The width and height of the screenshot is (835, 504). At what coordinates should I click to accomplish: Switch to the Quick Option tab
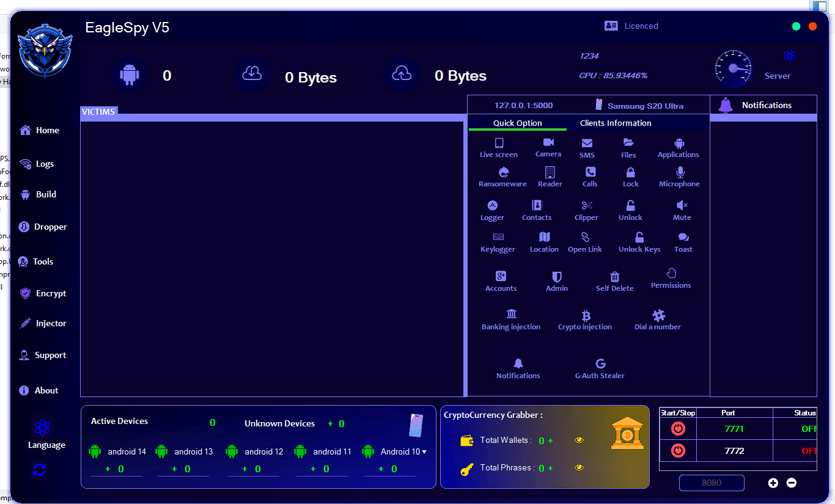(x=518, y=123)
